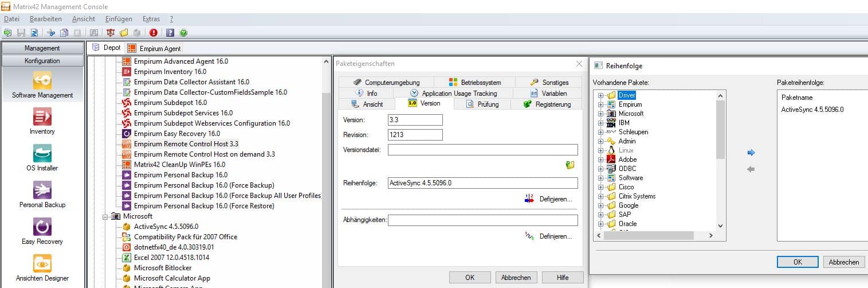Image resolution: width=868 pixels, height=288 pixels.
Task: Open the Ansicht menu
Action: tap(84, 19)
